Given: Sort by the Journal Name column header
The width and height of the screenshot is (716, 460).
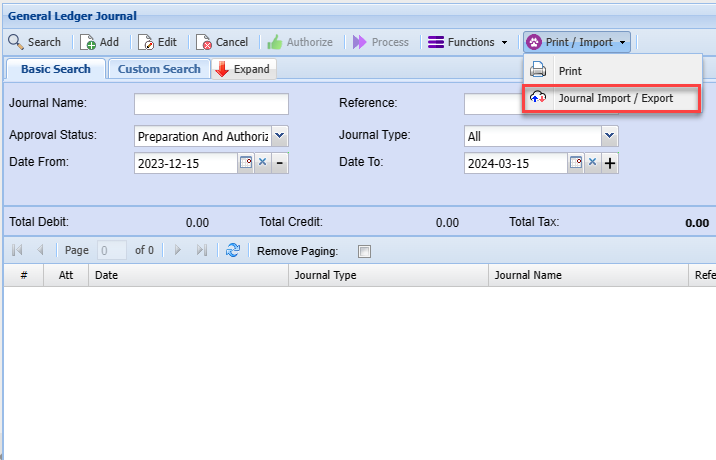Looking at the screenshot, I should (x=589, y=275).
